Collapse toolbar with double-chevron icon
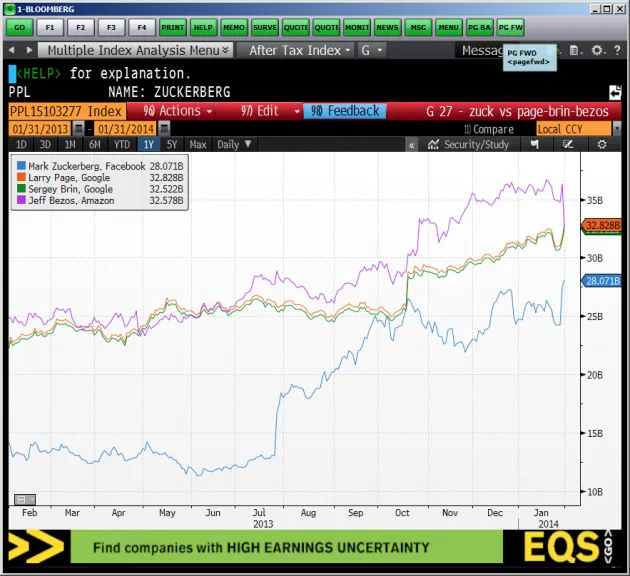 (411, 145)
